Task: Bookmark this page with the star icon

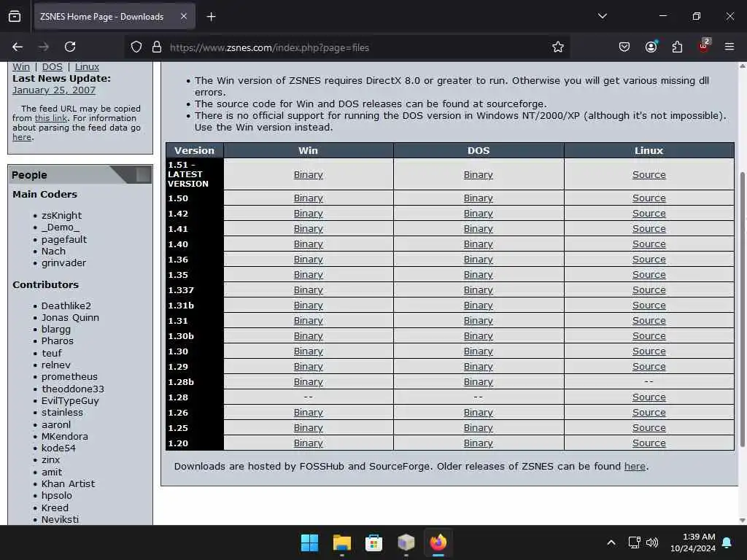Action: click(x=558, y=47)
